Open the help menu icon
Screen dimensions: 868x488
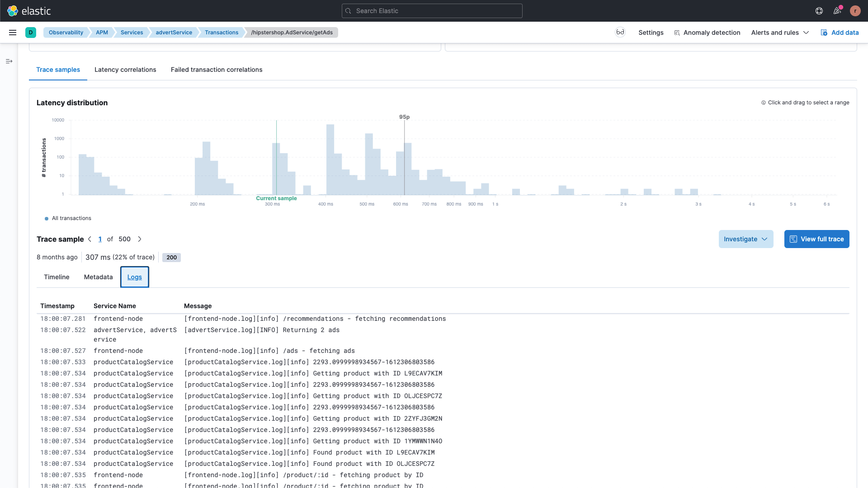819,11
